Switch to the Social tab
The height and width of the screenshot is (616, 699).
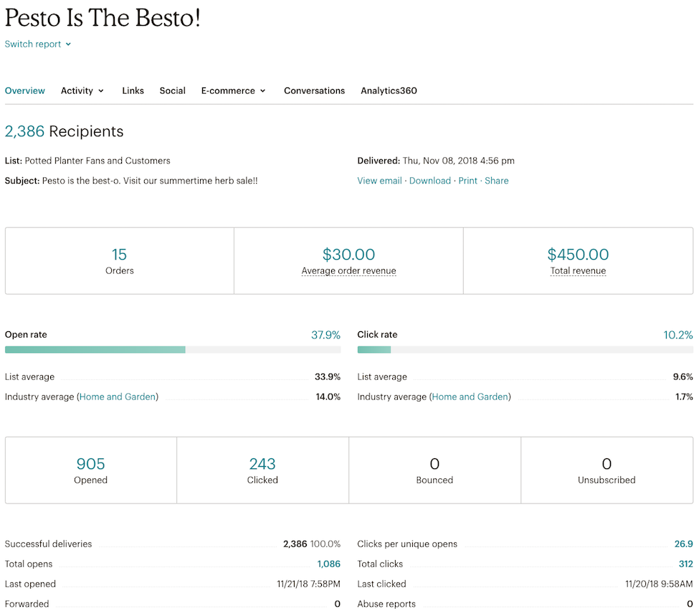[x=172, y=91]
